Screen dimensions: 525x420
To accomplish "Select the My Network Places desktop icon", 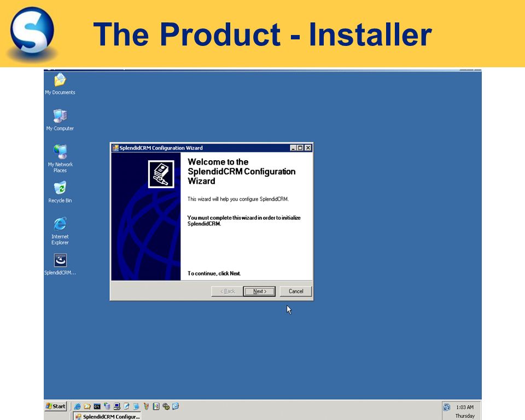I will 60,159.
